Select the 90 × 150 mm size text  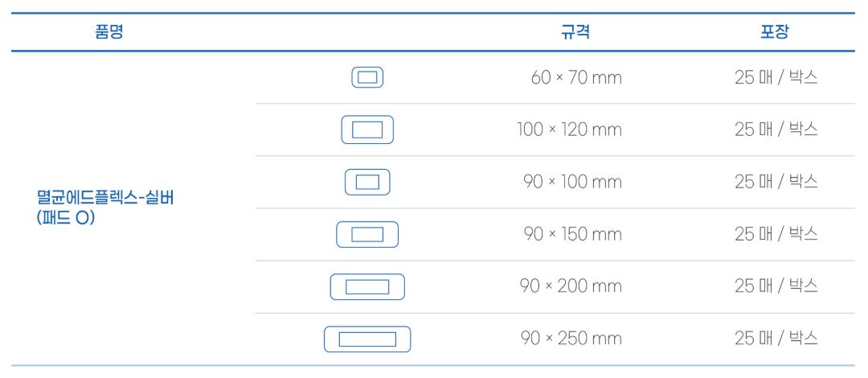572,235
